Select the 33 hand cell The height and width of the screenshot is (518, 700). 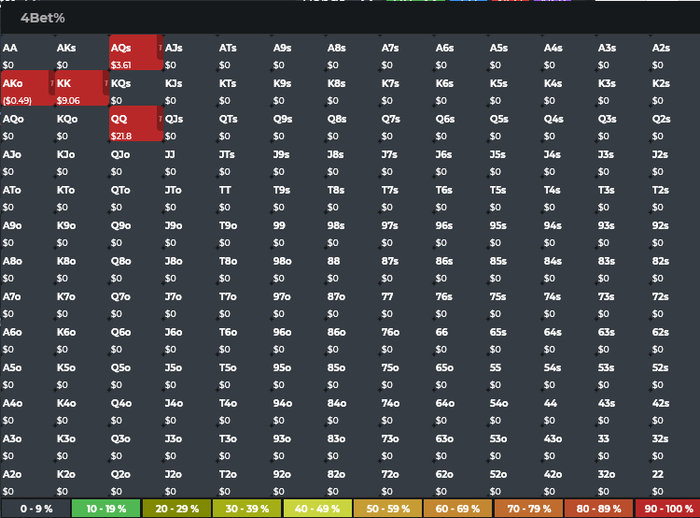coord(623,443)
